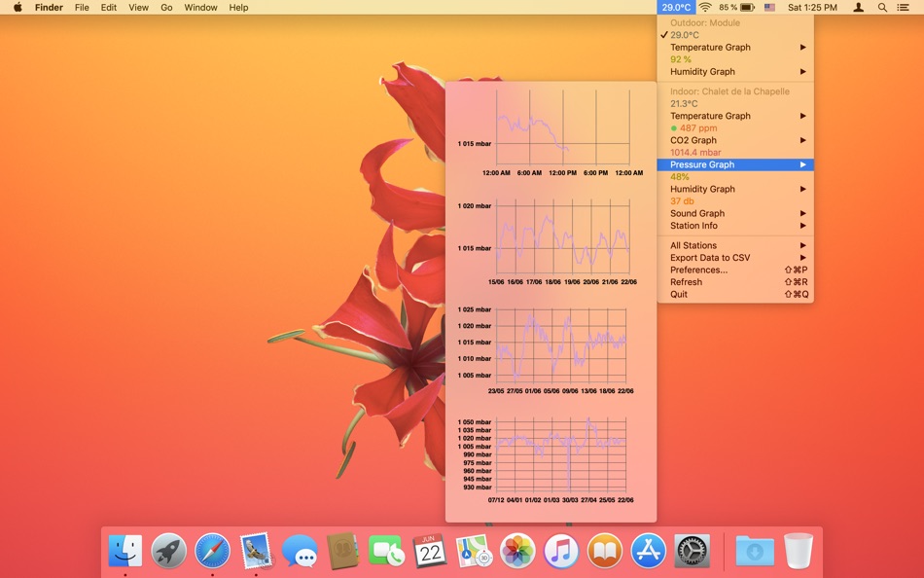Open the App Store dock icon
The image size is (924, 578).
pyautogui.click(x=648, y=551)
